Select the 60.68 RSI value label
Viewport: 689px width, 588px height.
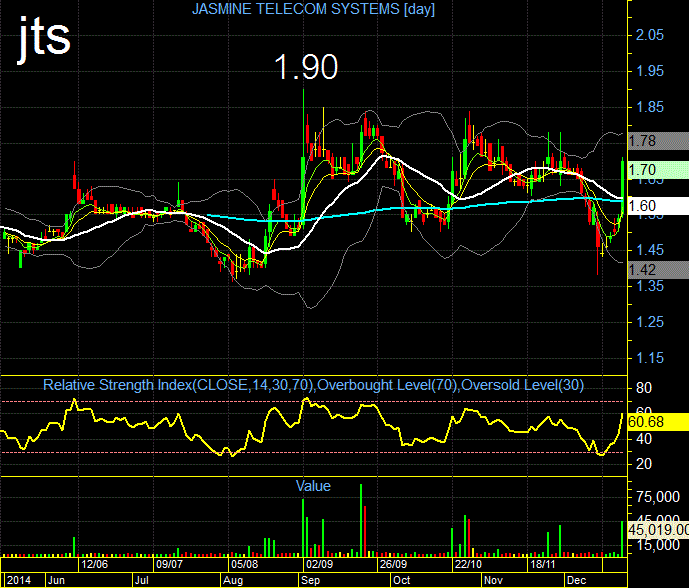coord(658,422)
